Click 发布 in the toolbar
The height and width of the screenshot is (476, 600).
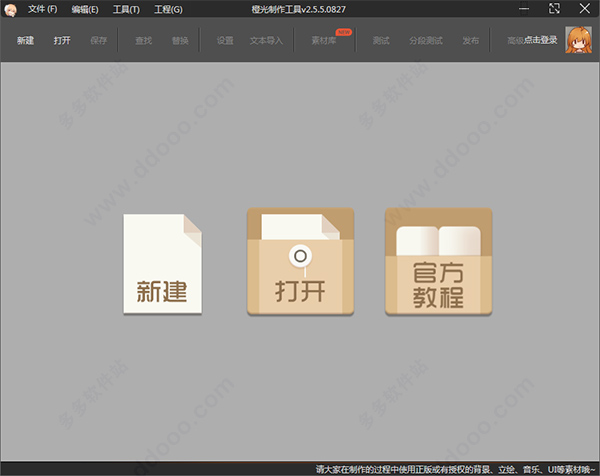(470, 41)
